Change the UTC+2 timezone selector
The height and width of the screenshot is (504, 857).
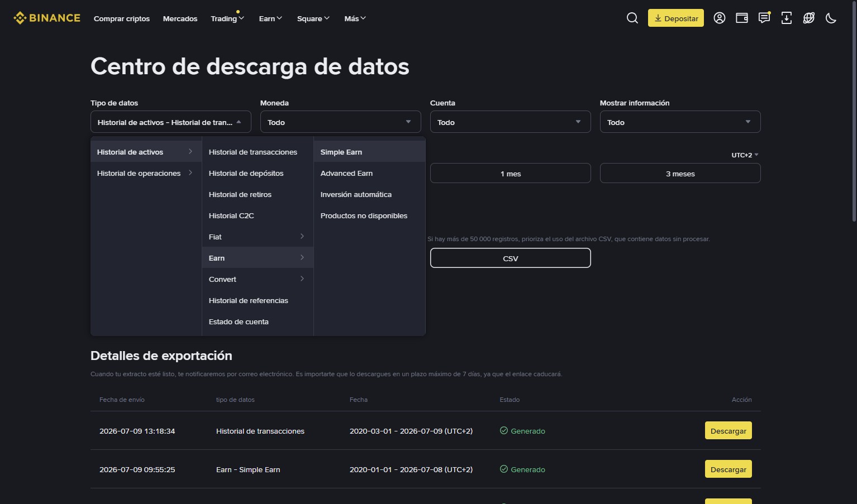[x=745, y=155]
